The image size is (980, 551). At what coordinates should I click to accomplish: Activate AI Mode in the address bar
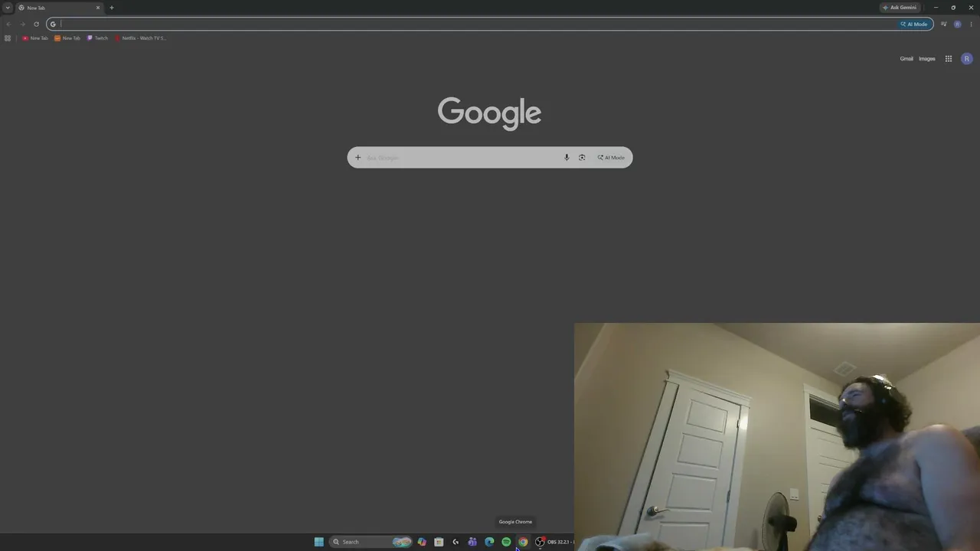pos(914,24)
